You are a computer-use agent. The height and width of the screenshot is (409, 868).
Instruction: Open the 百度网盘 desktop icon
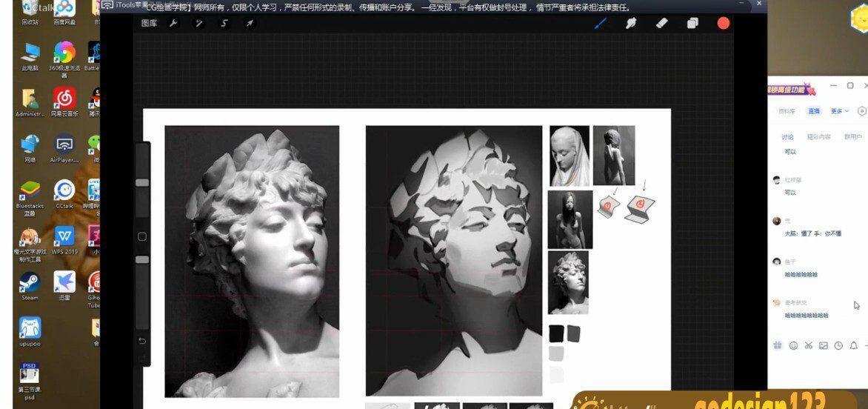(x=64, y=13)
